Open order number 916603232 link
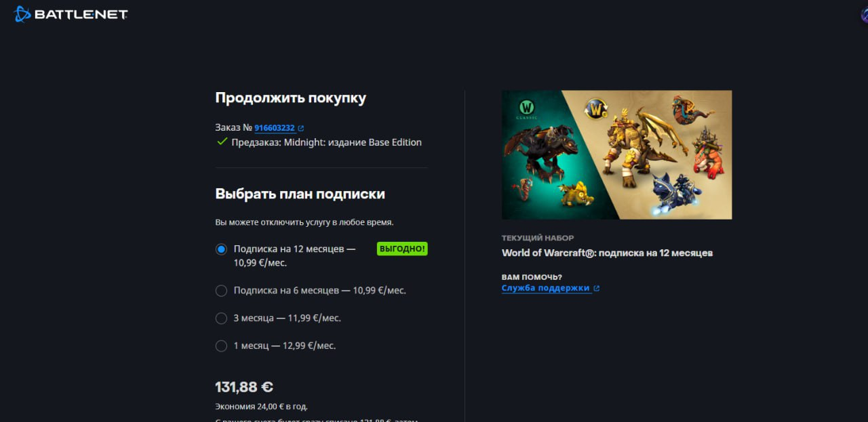 (275, 128)
